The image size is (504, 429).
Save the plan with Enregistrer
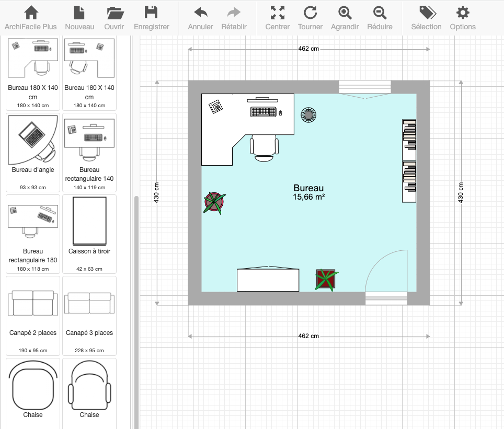[151, 13]
